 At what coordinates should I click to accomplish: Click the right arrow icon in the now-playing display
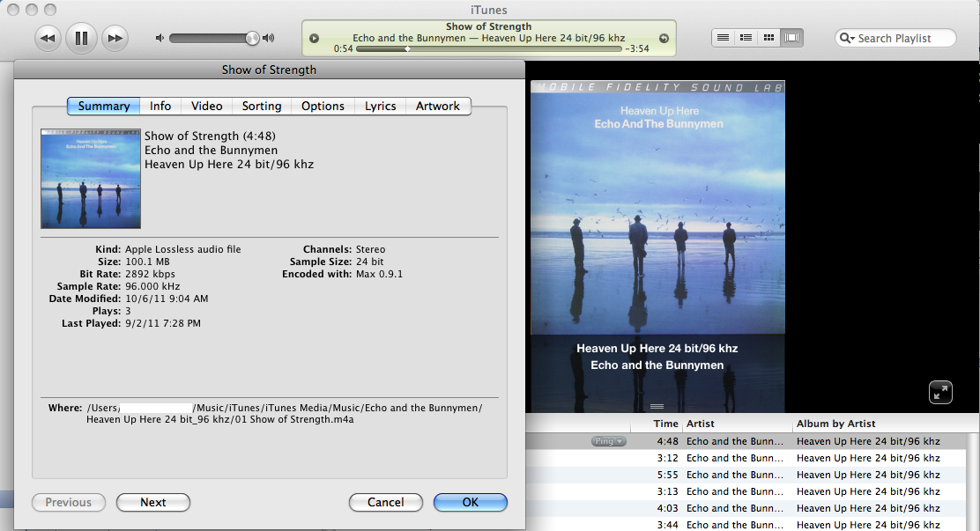tap(664, 38)
